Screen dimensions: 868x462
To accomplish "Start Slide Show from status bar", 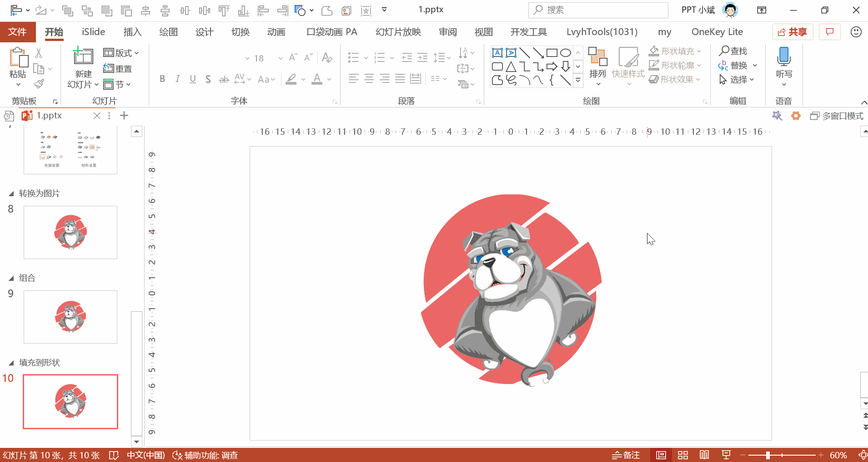I will 726,455.
